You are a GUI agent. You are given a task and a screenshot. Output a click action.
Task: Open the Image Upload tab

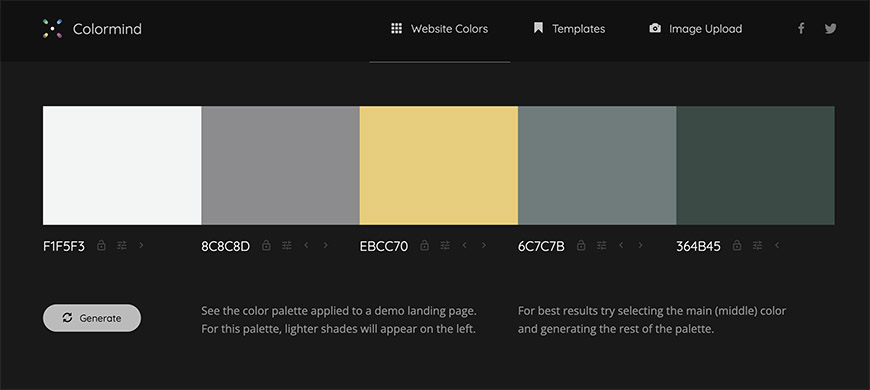tap(695, 29)
